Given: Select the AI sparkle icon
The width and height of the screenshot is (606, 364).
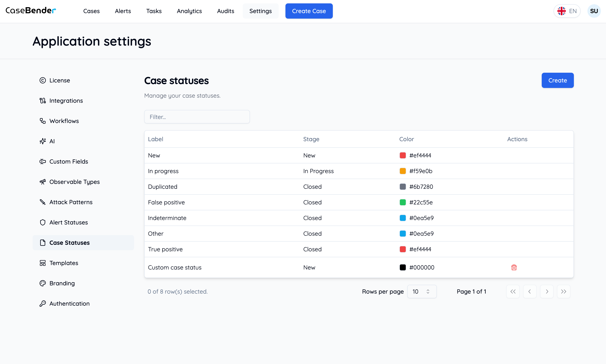Looking at the screenshot, I should [x=43, y=141].
